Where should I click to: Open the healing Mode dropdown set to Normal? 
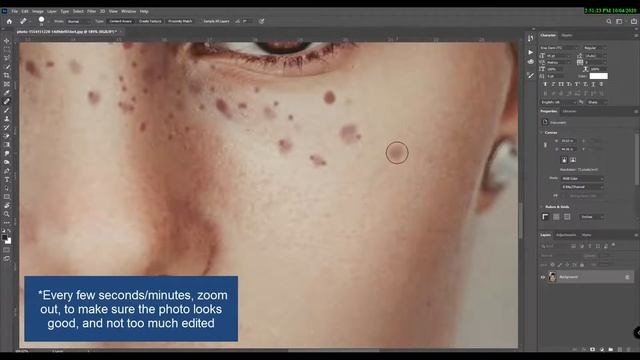79,21
